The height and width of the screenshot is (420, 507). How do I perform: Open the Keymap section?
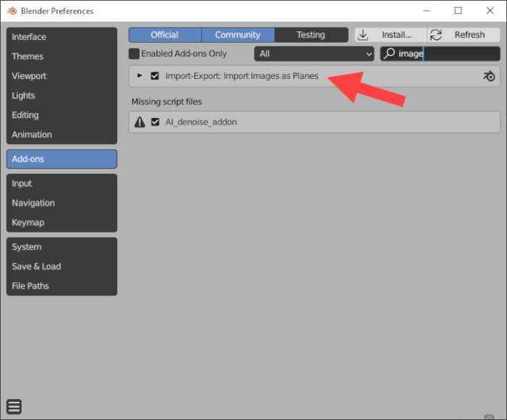coord(62,222)
